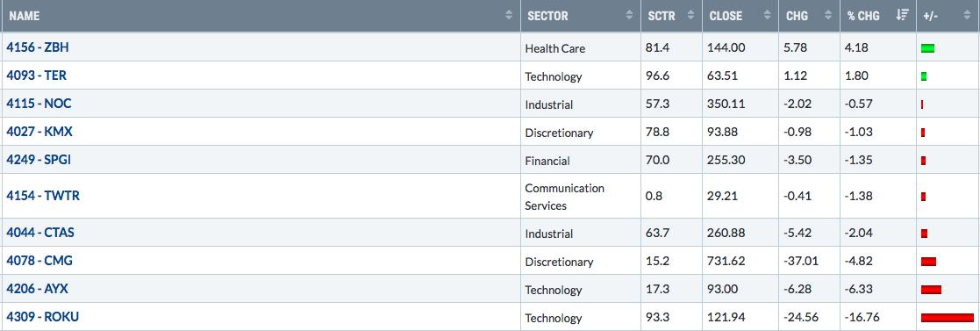Sort by +/- column arrows
Viewport: 980px width, 331px height.
967,16
